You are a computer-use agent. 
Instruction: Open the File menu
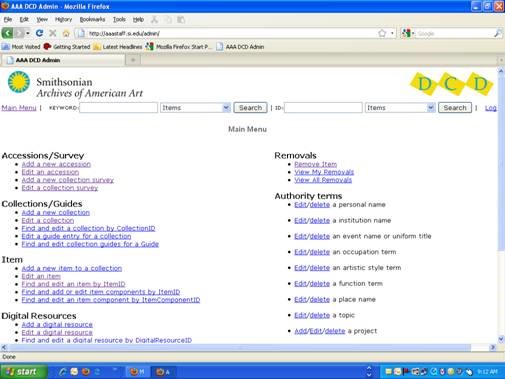tap(8, 20)
